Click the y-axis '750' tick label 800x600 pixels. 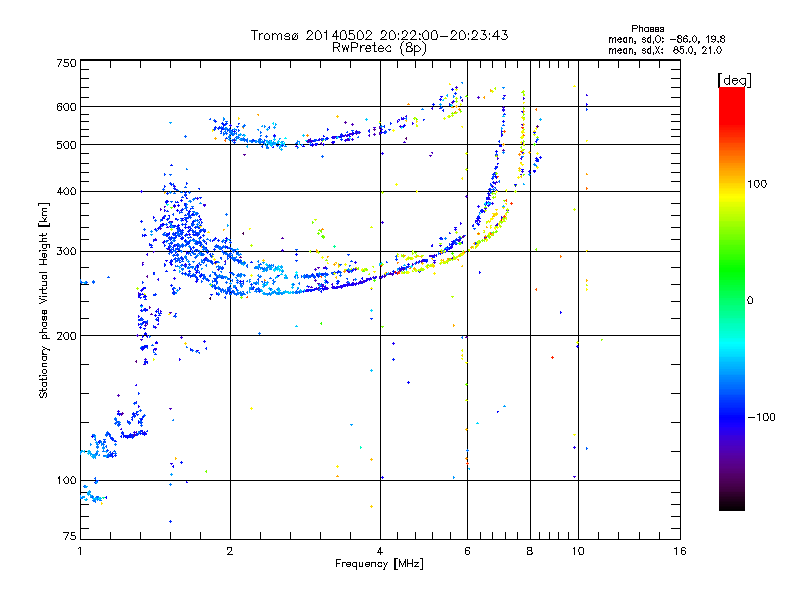click(x=66, y=63)
